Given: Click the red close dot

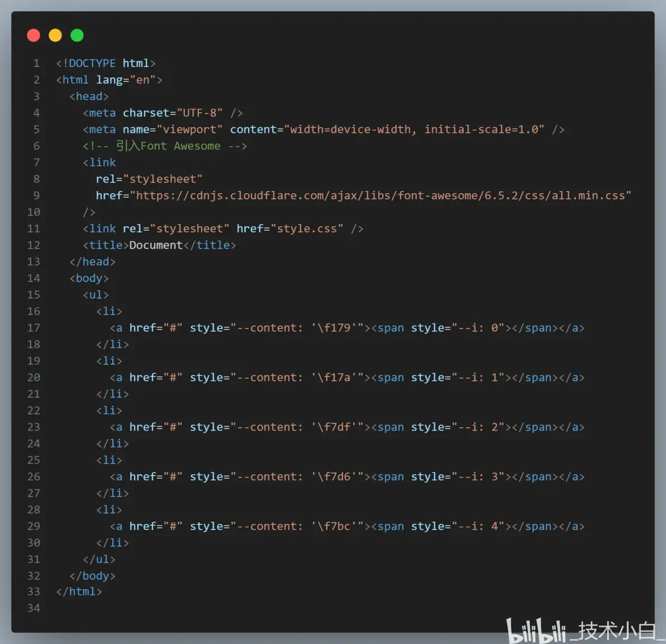Looking at the screenshot, I should (x=34, y=35).
